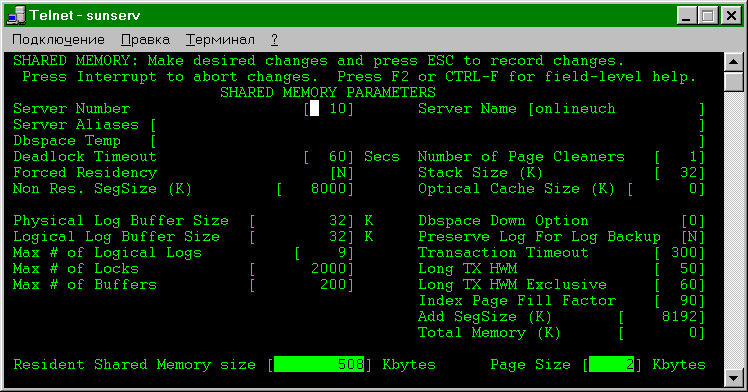Toggle Forced Residency N value

pyautogui.click(x=342, y=173)
